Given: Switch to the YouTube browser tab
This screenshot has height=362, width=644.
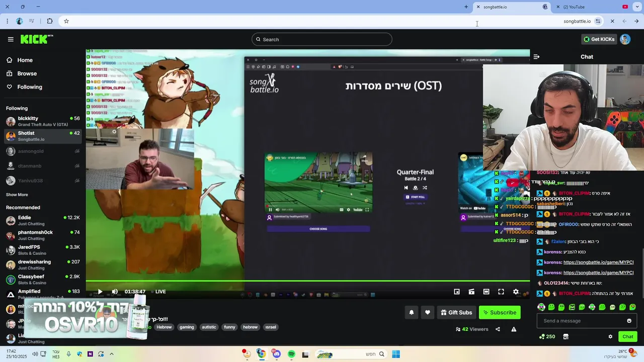Looking at the screenshot, I should (x=592, y=7).
